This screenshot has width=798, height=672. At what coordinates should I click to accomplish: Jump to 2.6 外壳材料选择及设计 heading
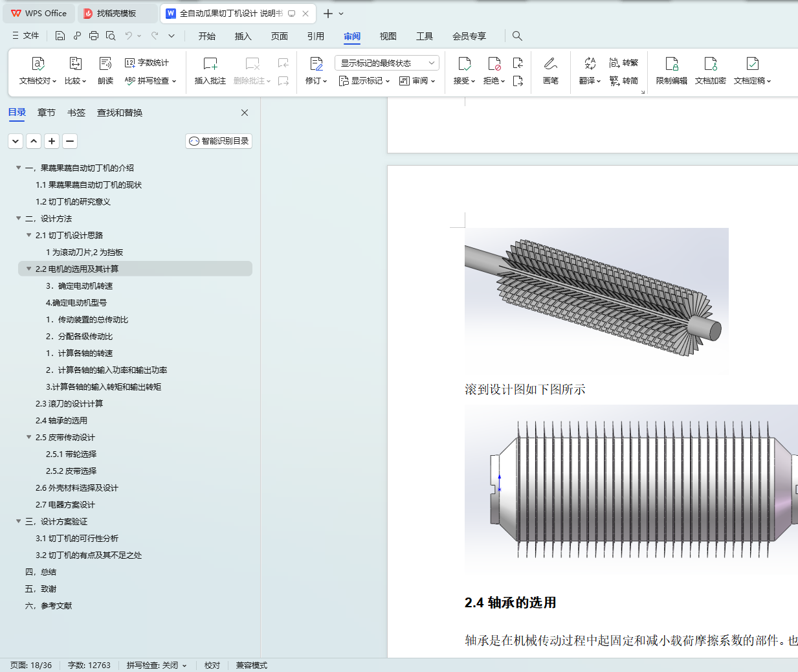77,487
